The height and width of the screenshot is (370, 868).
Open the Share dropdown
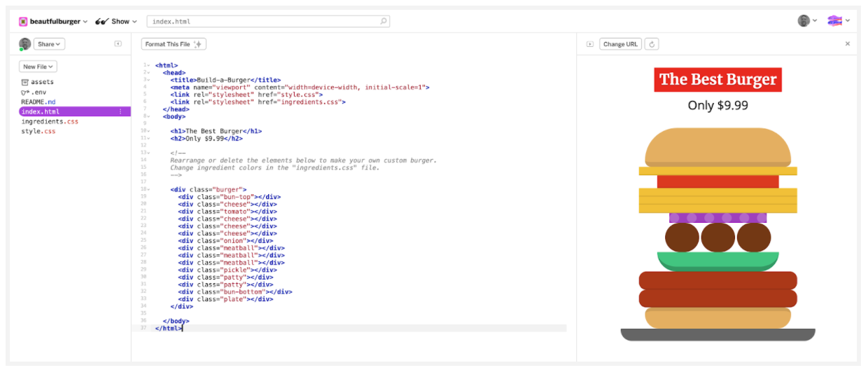pos(49,44)
